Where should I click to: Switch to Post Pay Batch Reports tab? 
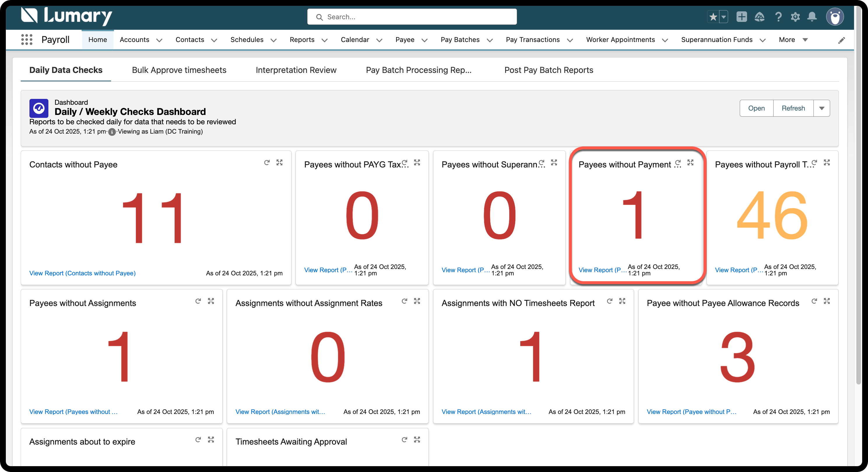click(x=549, y=70)
